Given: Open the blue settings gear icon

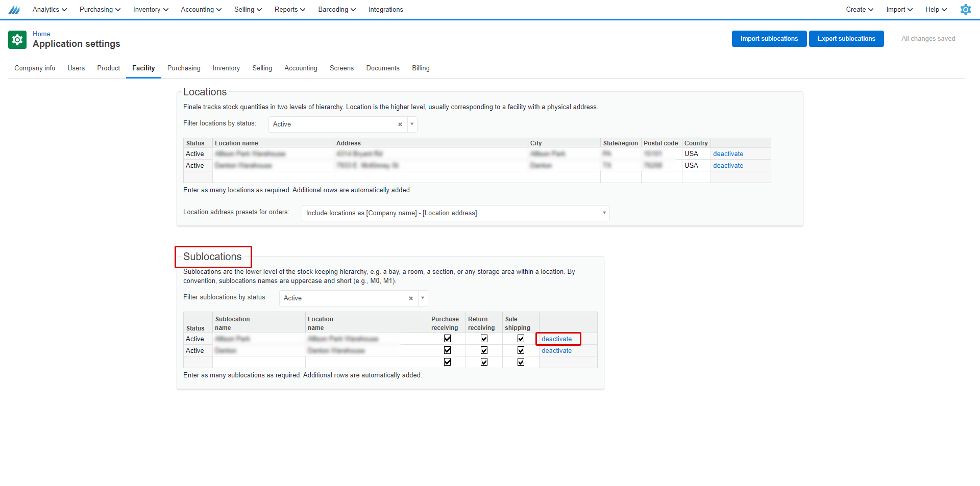Looking at the screenshot, I should click(965, 10).
